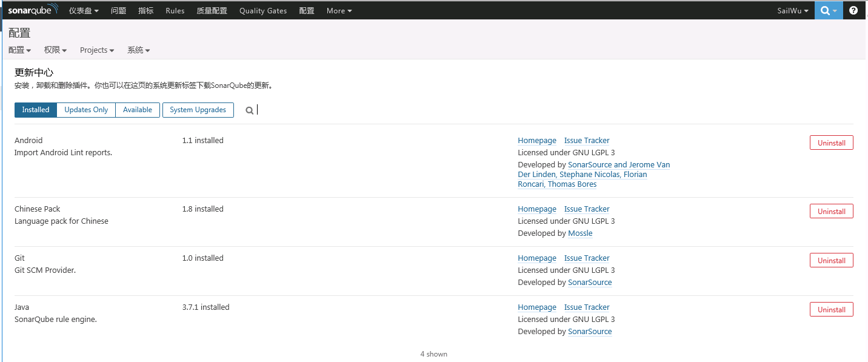Open the help question mark icon
Screen dimensions: 868x362
point(853,10)
